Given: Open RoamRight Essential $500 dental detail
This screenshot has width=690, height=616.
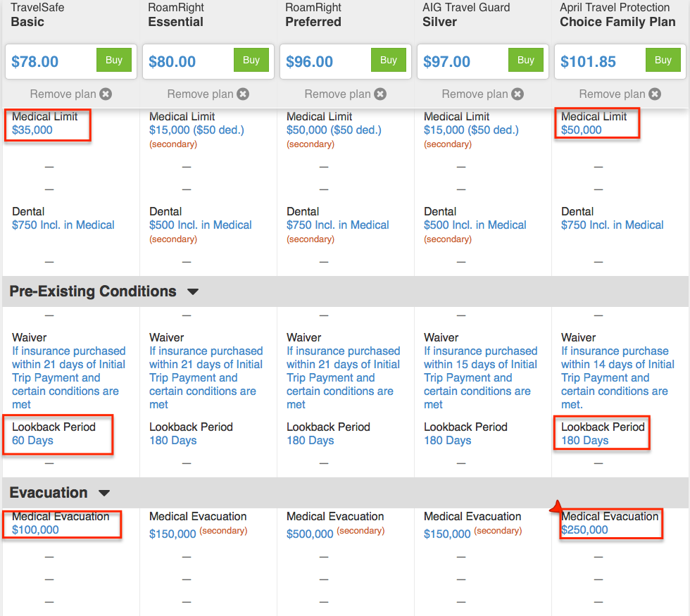Looking at the screenshot, I should (x=200, y=225).
